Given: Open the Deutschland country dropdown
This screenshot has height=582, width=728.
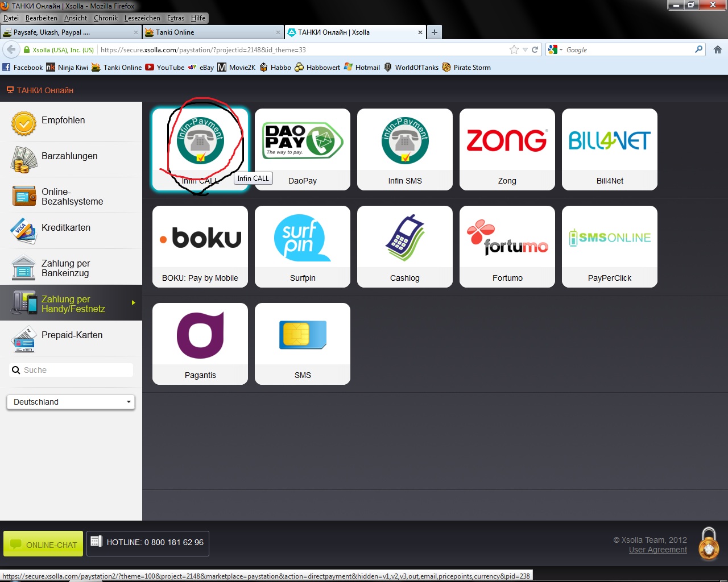Looking at the screenshot, I should [71, 402].
